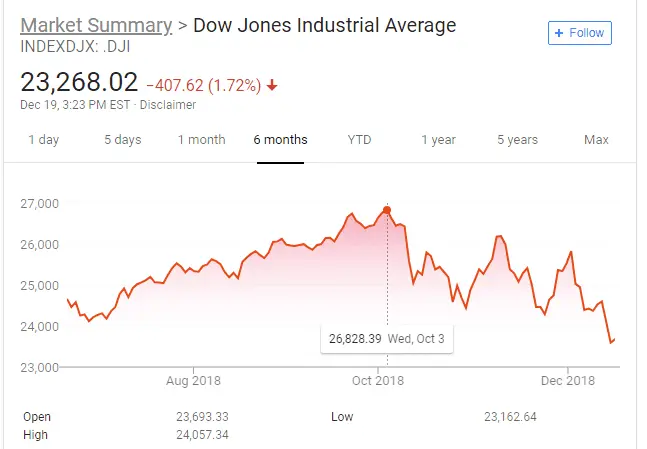
Task: Select the Max range tab
Action: (596, 140)
